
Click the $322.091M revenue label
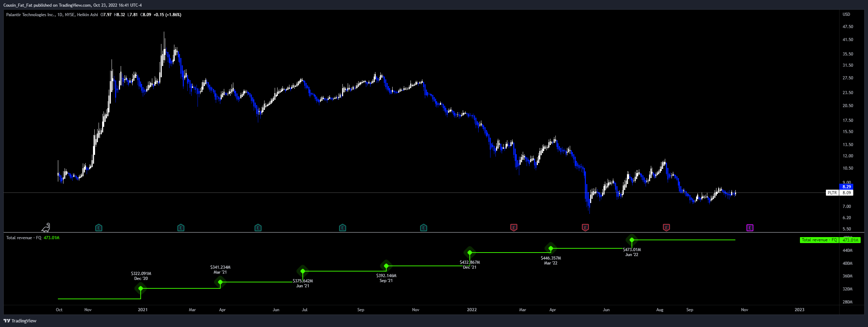(x=141, y=274)
